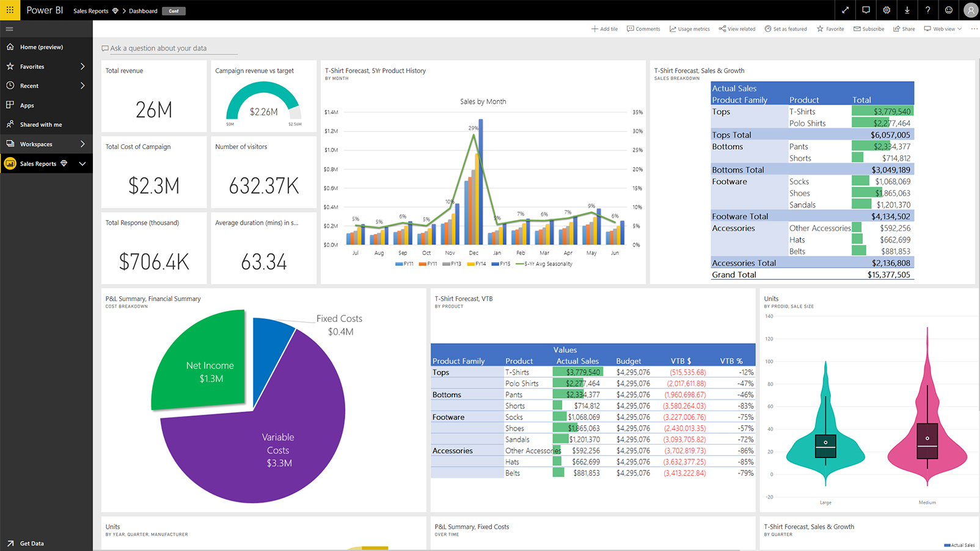Send a smile with the feedback icon
This screenshot has width=980, height=551.
[x=949, y=10]
